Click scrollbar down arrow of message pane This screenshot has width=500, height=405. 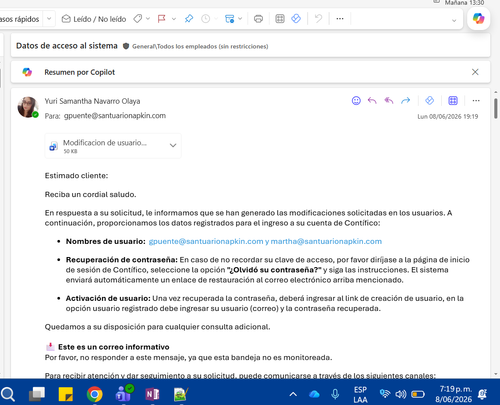[496, 374]
